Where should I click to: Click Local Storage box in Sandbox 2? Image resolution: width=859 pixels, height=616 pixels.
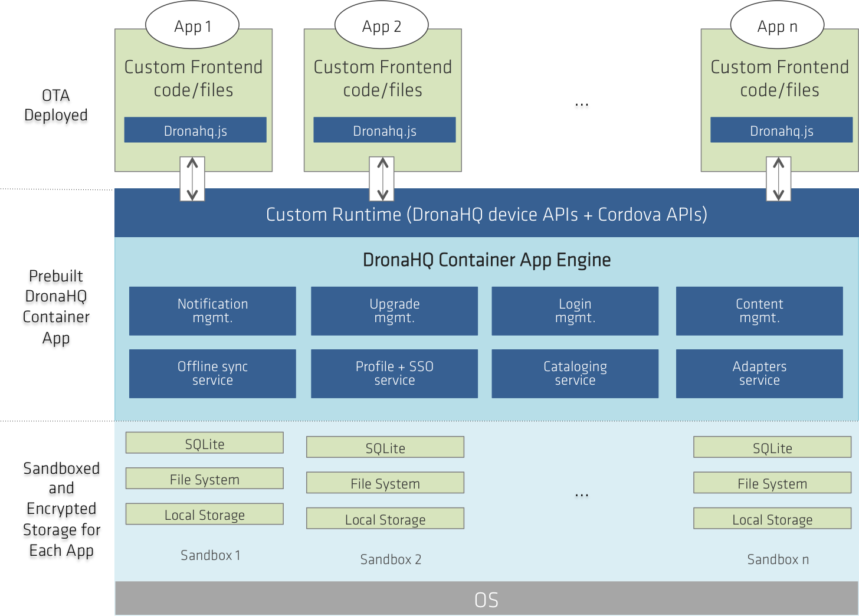pyautogui.click(x=385, y=518)
